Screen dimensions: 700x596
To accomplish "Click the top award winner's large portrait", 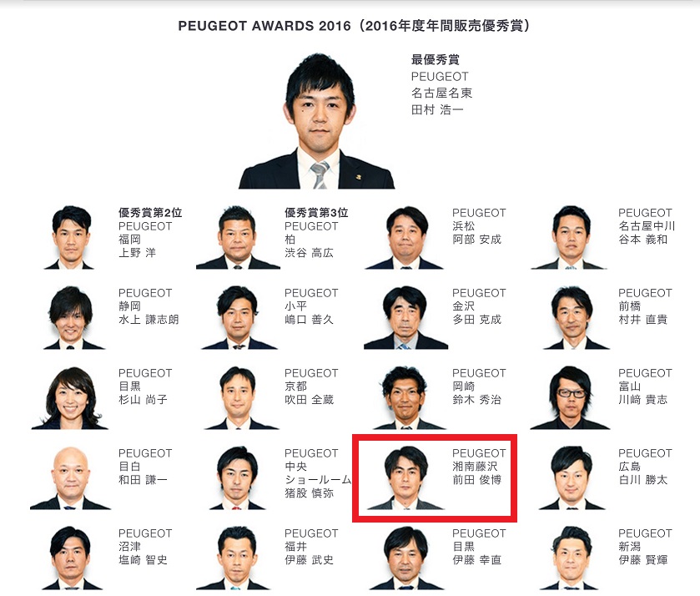I will 317,121.
